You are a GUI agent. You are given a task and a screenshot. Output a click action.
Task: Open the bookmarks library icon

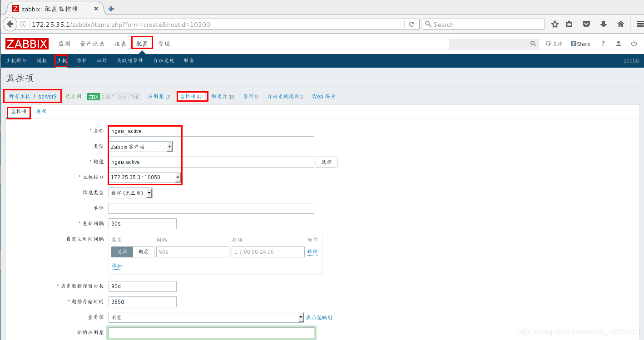(569, 25)
